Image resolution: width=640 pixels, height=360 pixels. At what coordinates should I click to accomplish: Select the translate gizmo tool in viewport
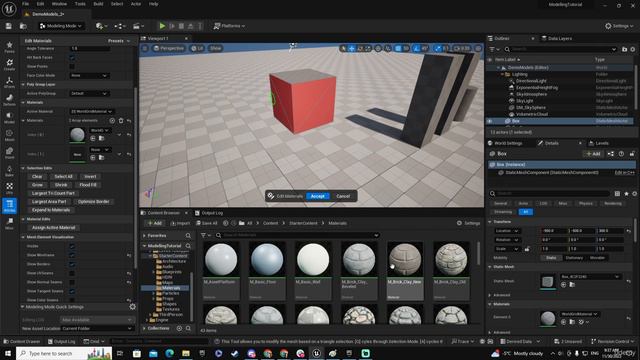pyautogui.click(x=351, y=49)
